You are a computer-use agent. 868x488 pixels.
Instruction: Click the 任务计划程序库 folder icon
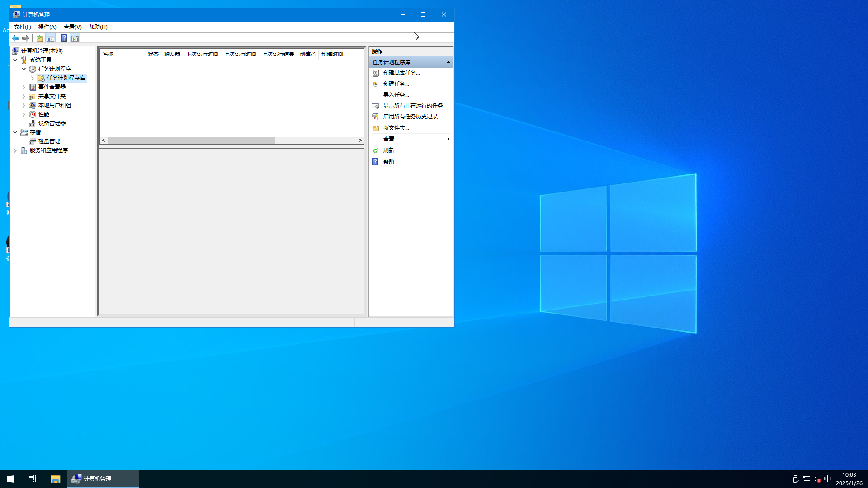click(x=41, y=78)
